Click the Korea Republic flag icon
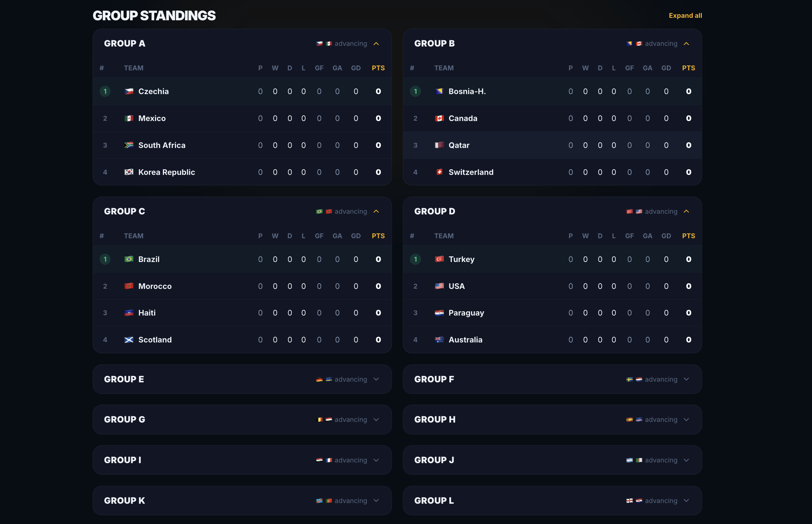The image size is (812, 524). pos(129,172)
